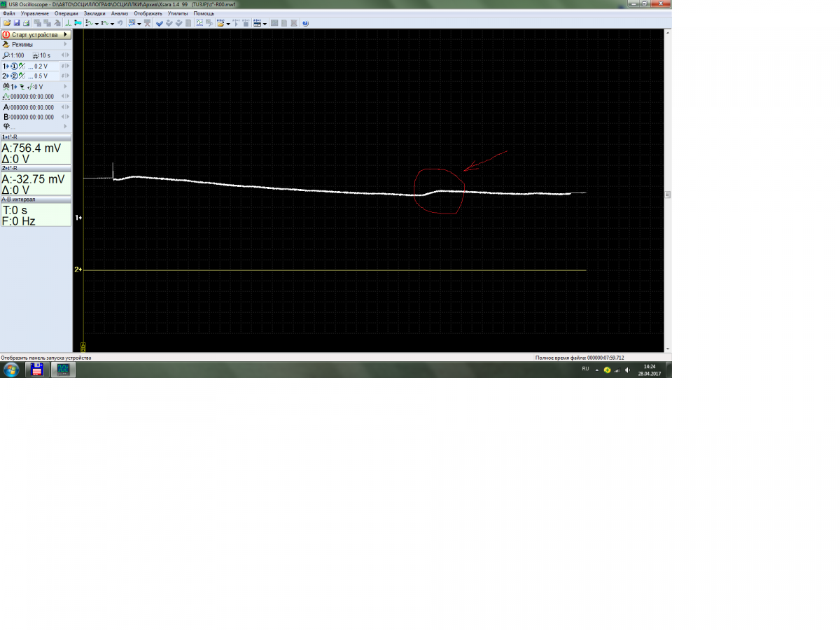Screen dimensions: 840x630
Task: Click the 10 s time scale icon
Action: pos(36,55)
